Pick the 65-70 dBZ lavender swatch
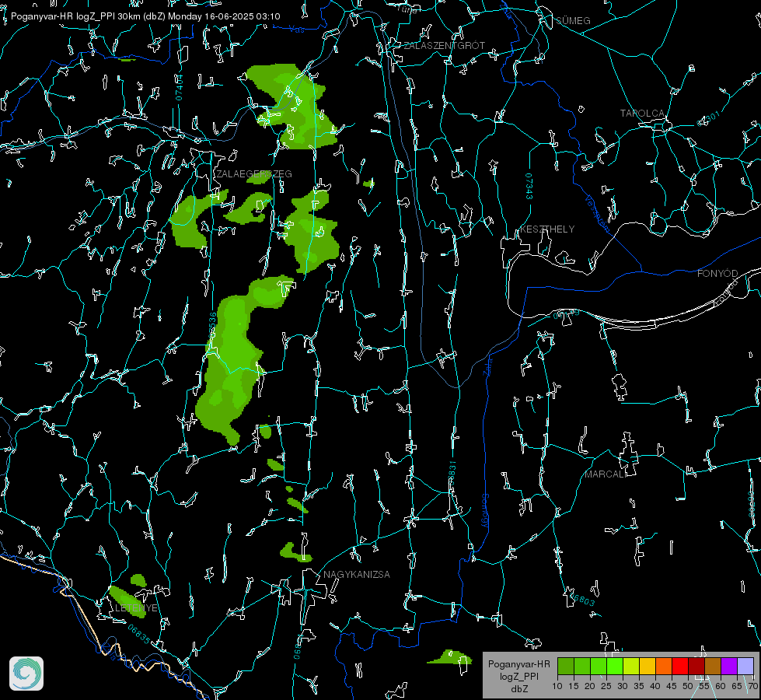The image size is (761, 700). click(x=745, y=666)
